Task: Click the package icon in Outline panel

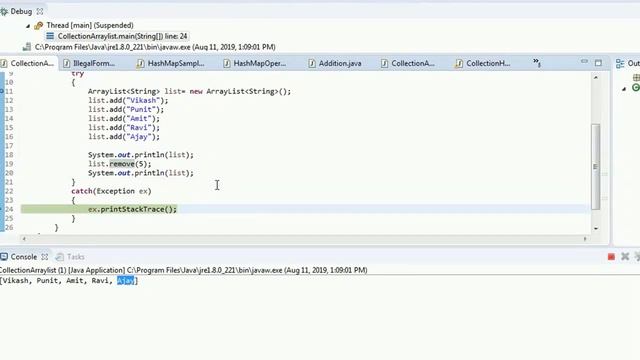Action: 636,78
